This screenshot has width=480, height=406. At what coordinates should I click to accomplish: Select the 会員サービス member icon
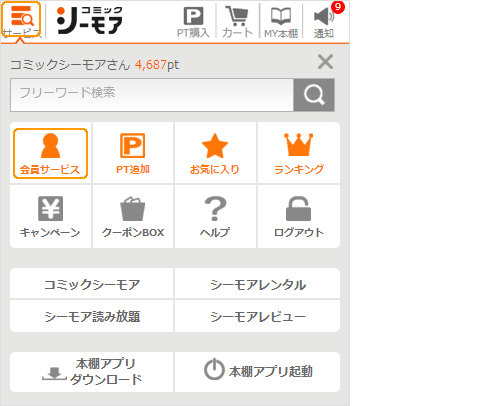(x=50, y=153)
